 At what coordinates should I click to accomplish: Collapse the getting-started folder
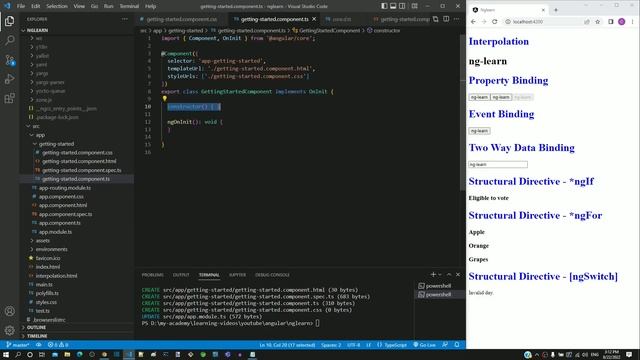click(x=56, y=144)
